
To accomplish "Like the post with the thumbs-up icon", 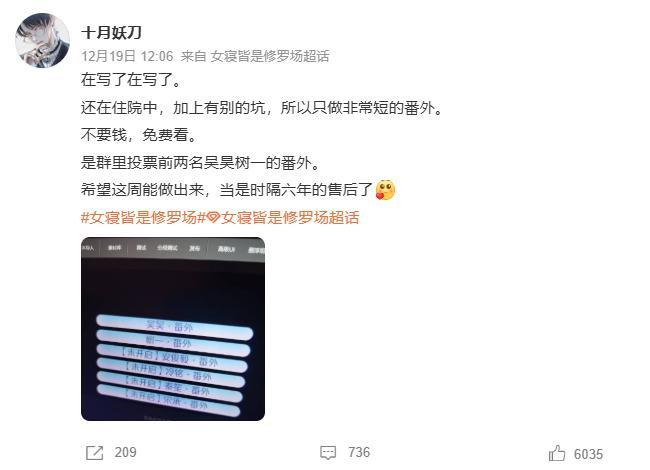I will click(x=557, y=453).
